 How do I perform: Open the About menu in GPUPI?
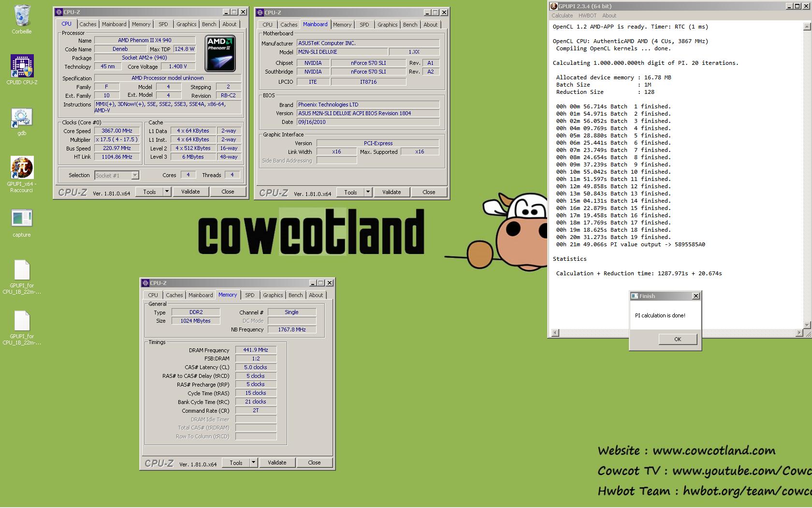pyautogui.click(x=609, y=15)
